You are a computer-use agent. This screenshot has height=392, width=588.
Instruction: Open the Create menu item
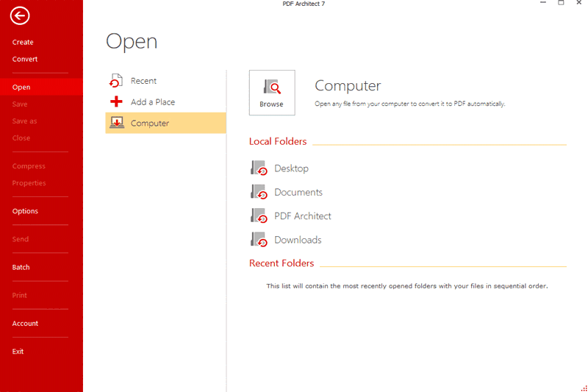click(x=23, y=42)
